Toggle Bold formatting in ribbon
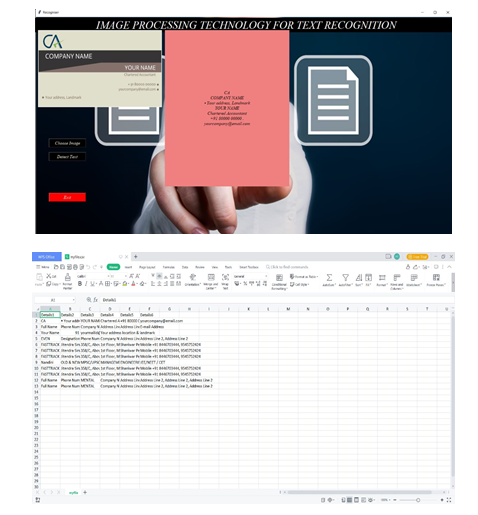Viewport: 478px width, 515px height. [x=80, y=284]
